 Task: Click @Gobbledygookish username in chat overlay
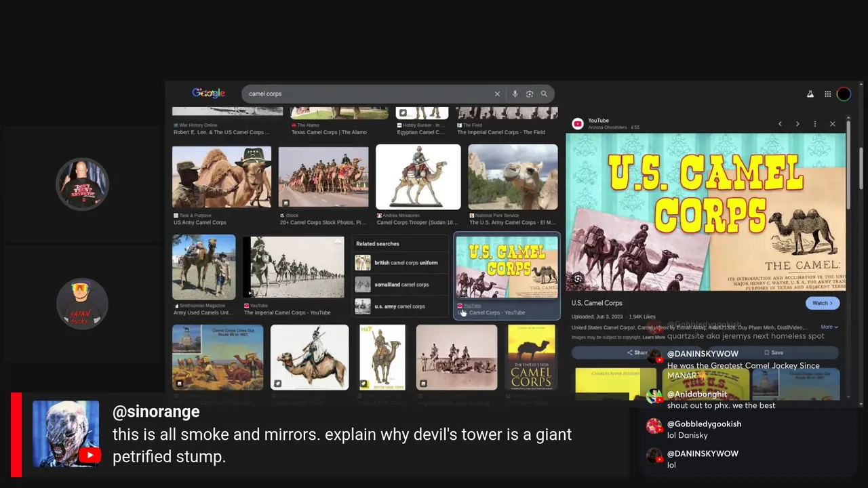pos(704,424)
